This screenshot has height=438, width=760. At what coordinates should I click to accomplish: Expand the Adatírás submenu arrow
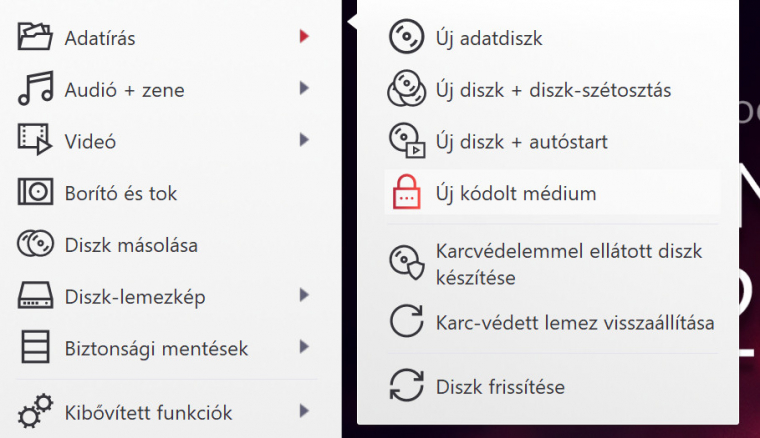coord(303,38)
